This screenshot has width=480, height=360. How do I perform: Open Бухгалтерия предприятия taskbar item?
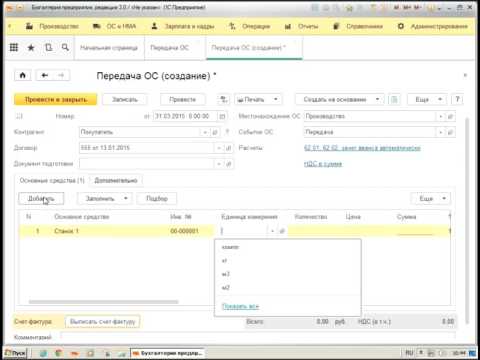pyautogui.click(x=167, y=353)
